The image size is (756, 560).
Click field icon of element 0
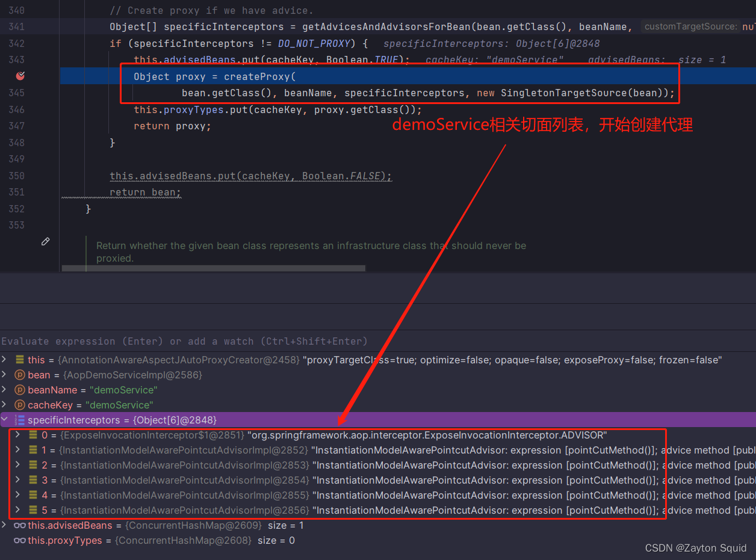click(x=33, y=435)
